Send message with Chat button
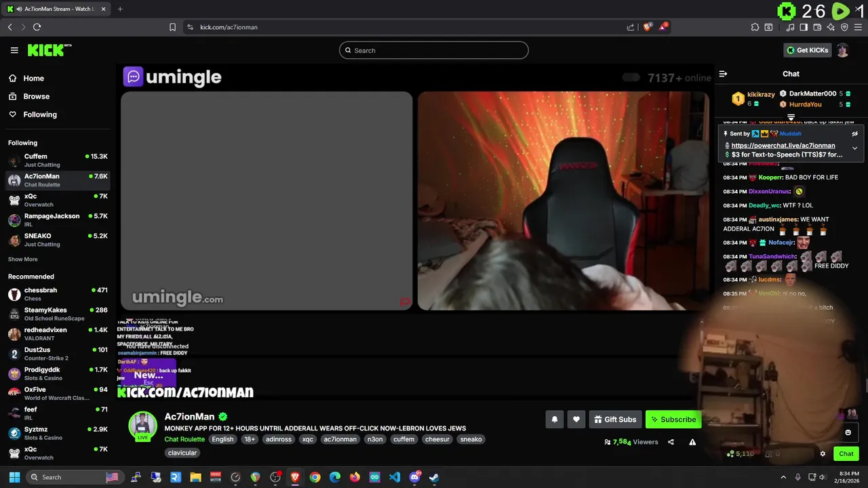 point(846,454)
